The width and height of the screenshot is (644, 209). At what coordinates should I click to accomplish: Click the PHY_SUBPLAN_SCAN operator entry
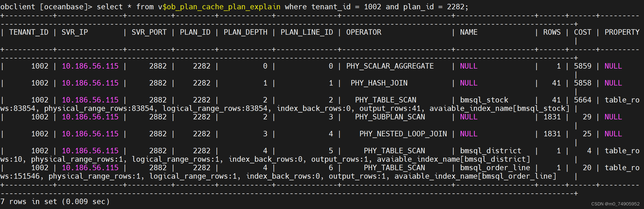point(390,117)
